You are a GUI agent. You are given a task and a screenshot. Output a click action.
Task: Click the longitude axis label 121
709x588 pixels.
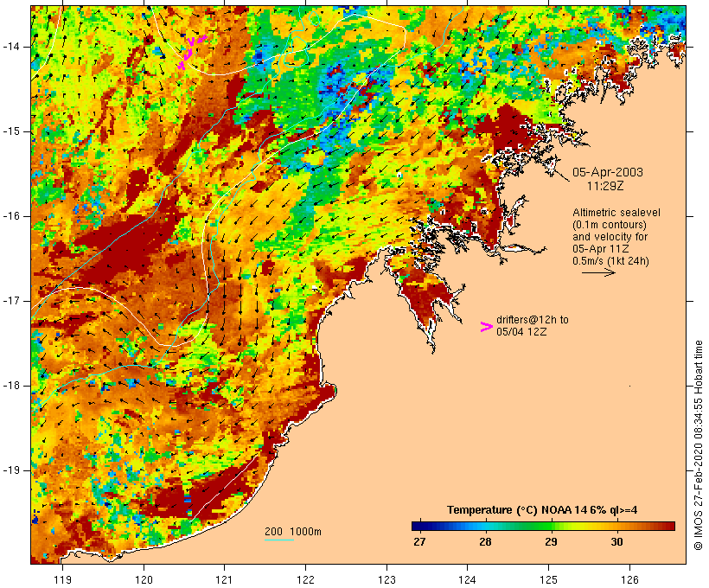(224, 579)
